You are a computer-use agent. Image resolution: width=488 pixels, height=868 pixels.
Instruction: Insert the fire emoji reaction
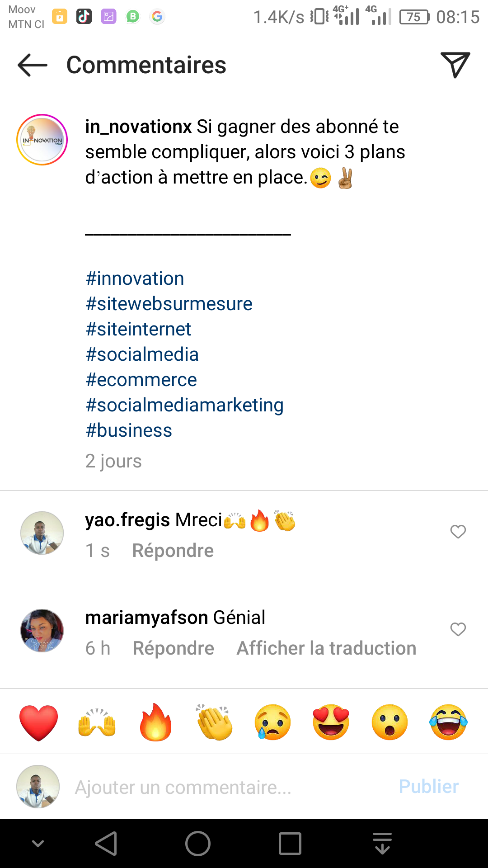point(156,722)
